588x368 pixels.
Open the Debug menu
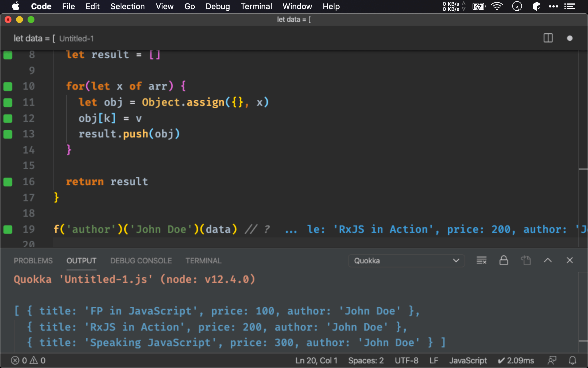tap(218, 6)
